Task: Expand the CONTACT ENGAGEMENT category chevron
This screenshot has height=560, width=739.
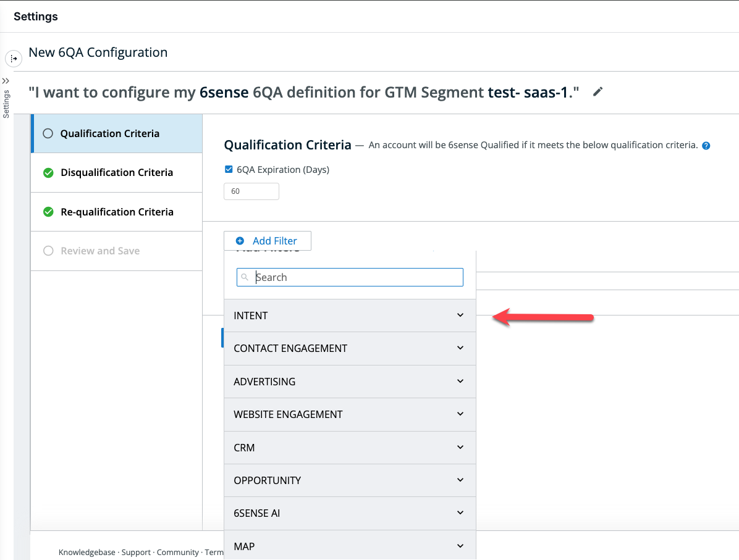Action: (x=460, y=348)
